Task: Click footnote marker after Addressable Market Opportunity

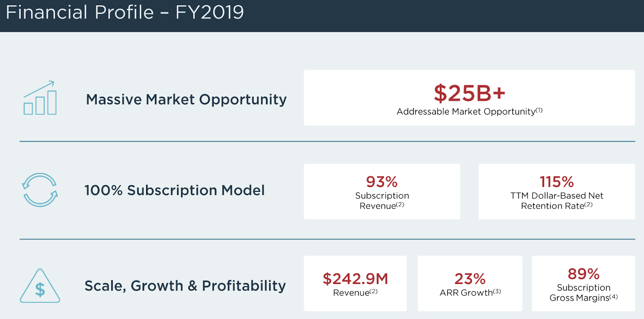Action: point(539,110)
